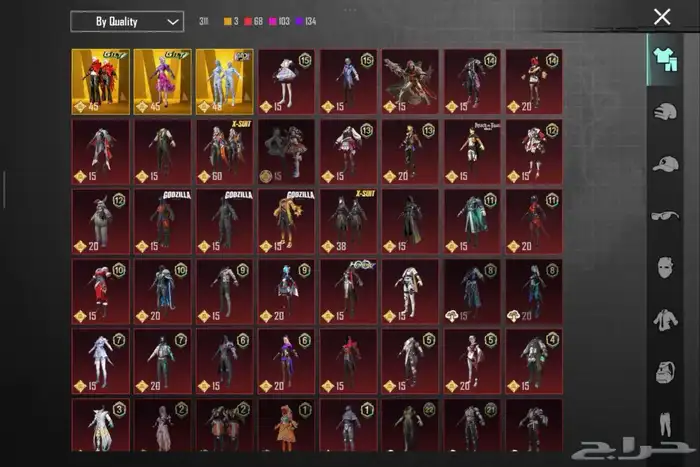Choose the first Godzilla outfit in third row
The width and height of the screenshot is (700, 467).
163,221
